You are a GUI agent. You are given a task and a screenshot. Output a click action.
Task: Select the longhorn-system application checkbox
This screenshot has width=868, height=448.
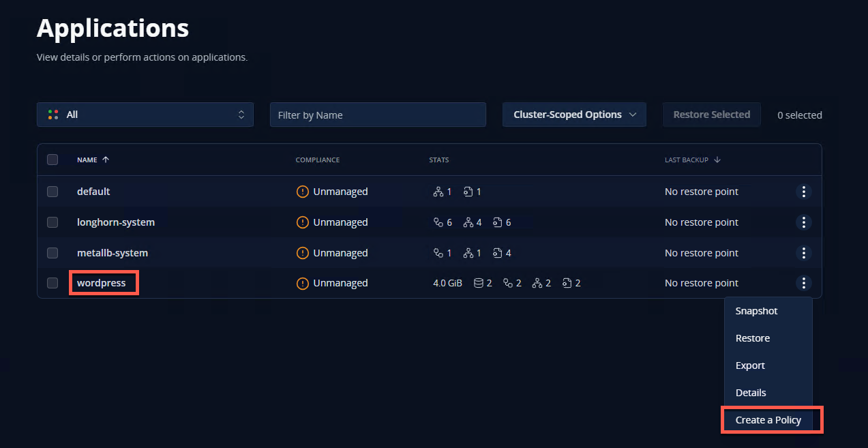coord(53,222)
